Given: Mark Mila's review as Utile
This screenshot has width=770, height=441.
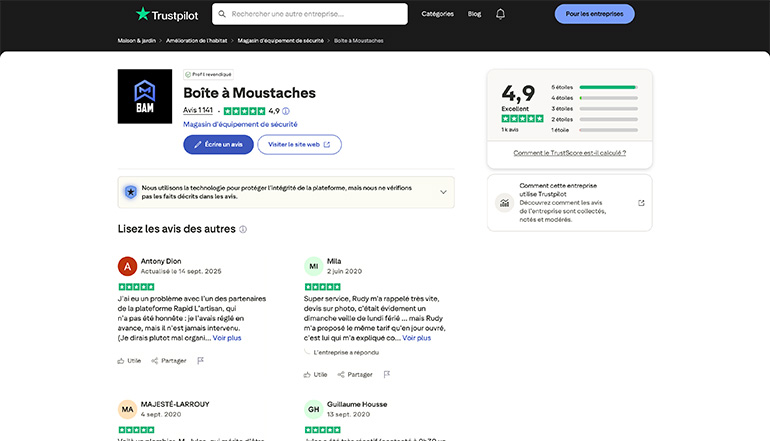Looking at the screenshot, I should pyautogui.click(x=315, y=375).
